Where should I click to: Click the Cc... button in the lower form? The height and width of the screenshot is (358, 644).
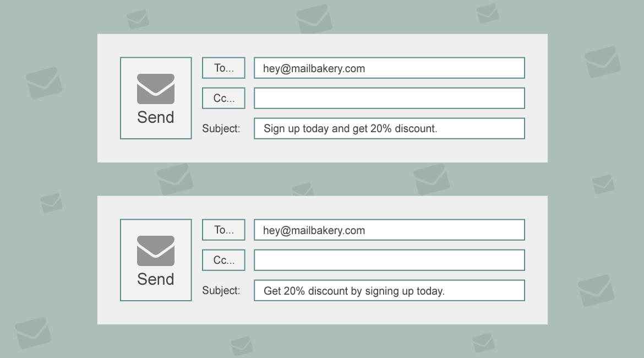click(x=223, y=261)
